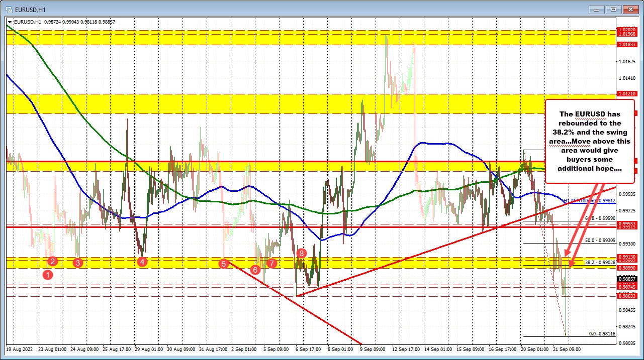Select the numbered marker 1 on the chart
Screen dimensions: 644x360
tap(48, 275)
